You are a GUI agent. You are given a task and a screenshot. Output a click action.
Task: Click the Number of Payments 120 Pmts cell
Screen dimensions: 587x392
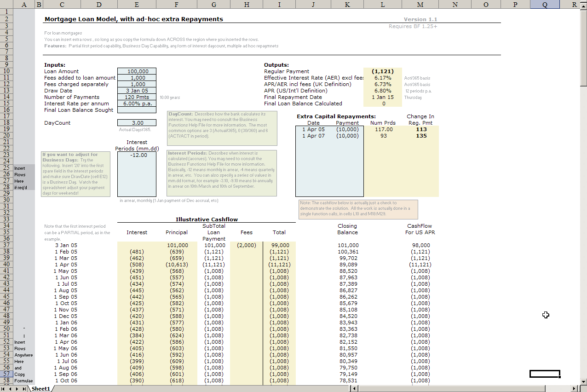point(137,97)
